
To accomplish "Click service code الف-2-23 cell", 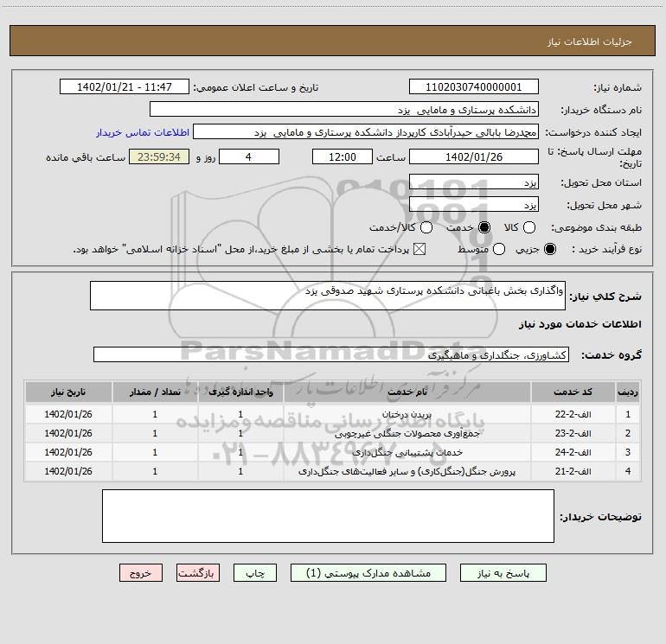I will [x=573, y=433].
